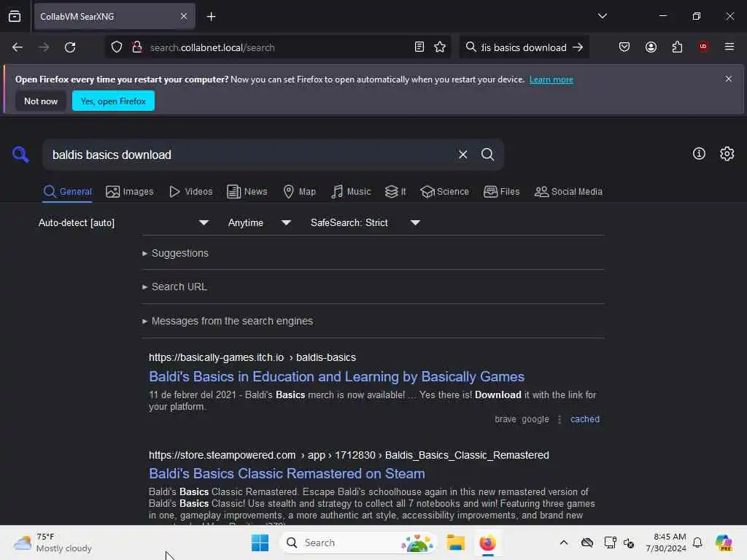Open cached version of itch.io result
The image size is (747, 560).
click(584, 419)
